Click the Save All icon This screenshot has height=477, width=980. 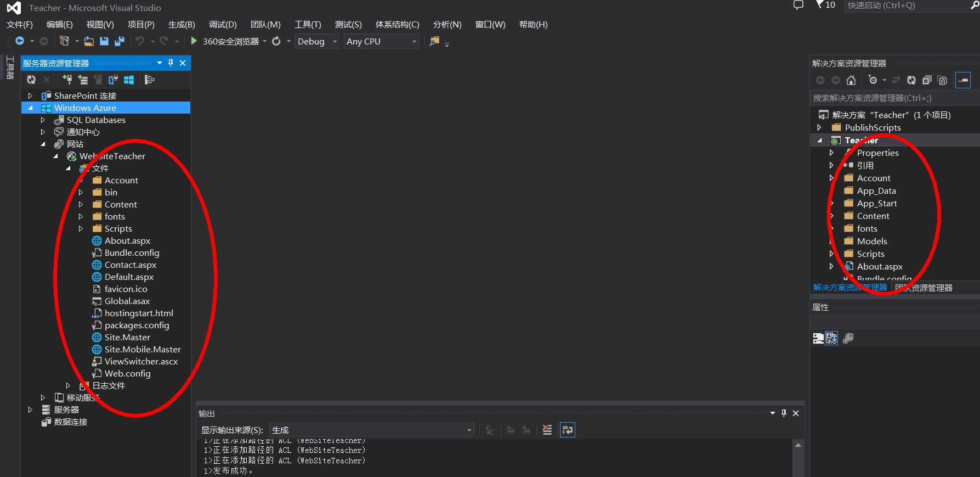[120, 41]
